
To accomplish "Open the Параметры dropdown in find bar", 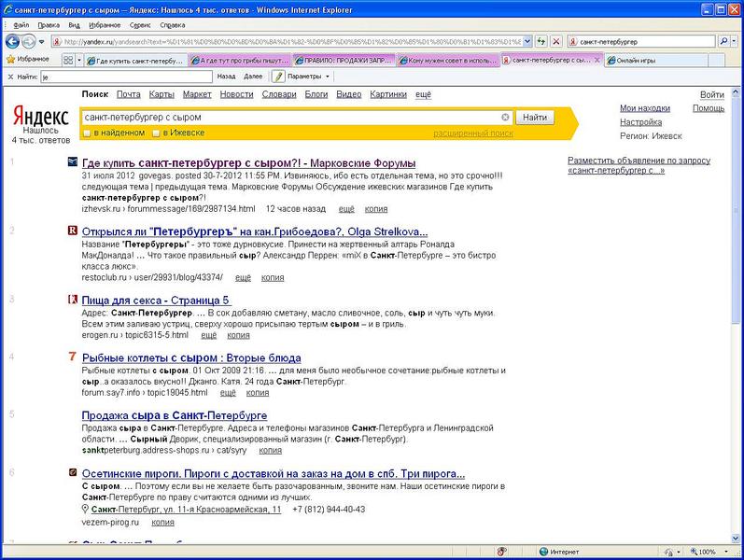I will click(308, 77).
